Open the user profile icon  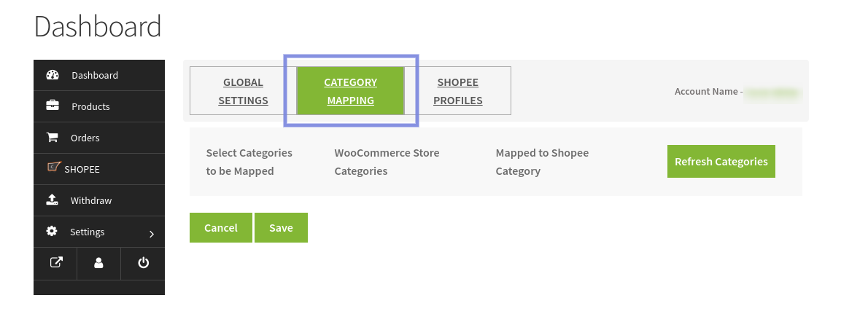[x=98, y=263]
